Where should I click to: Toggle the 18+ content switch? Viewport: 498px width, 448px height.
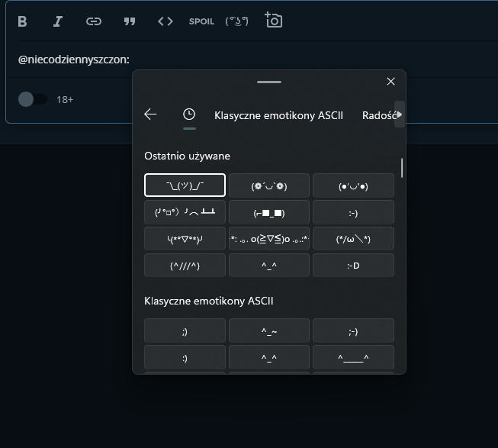point(32,99)
